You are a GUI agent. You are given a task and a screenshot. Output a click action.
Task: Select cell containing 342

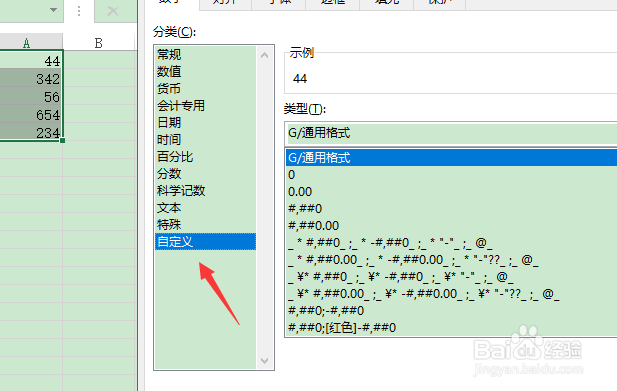[31, 78]
